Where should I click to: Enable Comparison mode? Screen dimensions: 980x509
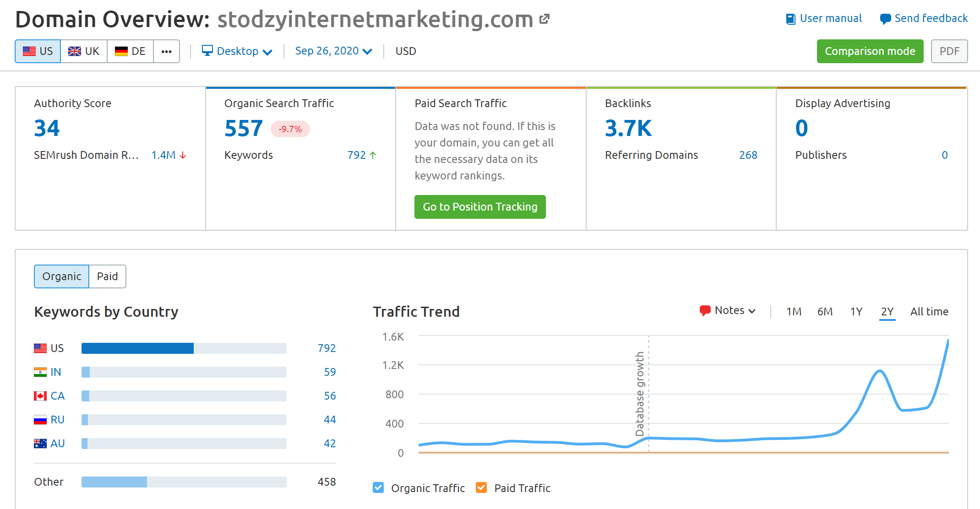click(x=870, y=51)
